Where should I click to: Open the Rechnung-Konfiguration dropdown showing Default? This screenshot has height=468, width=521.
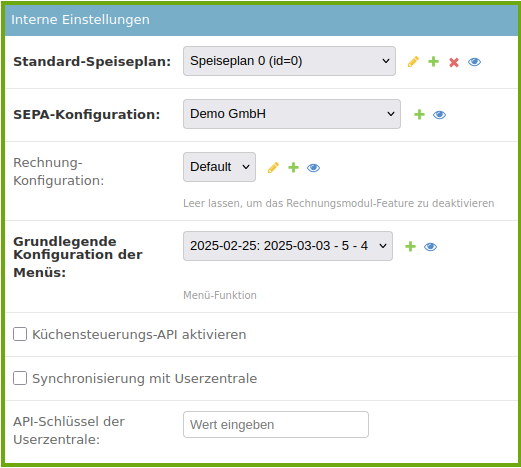click(219, 167)
